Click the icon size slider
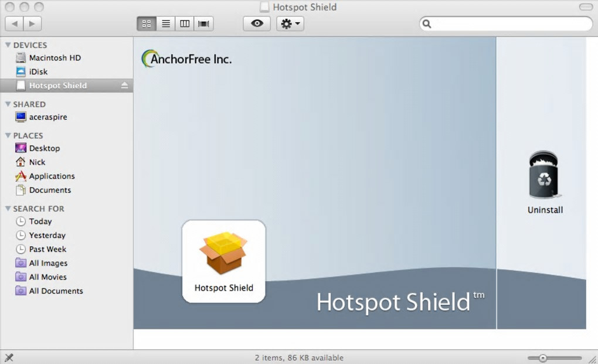Viewport: 598px width, 364px height. click(x=555, y=358)
